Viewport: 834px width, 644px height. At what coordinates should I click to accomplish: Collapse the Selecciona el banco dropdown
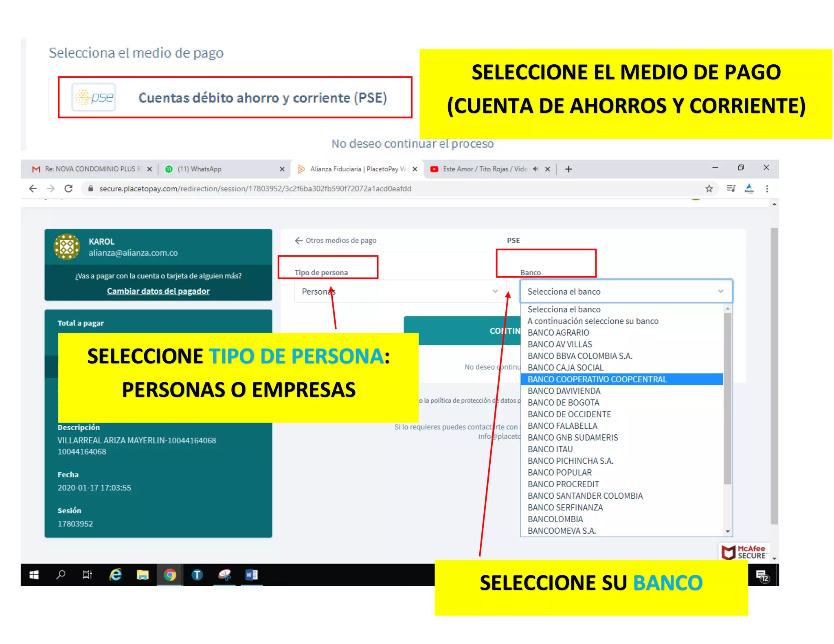click(x=626, y=291)
